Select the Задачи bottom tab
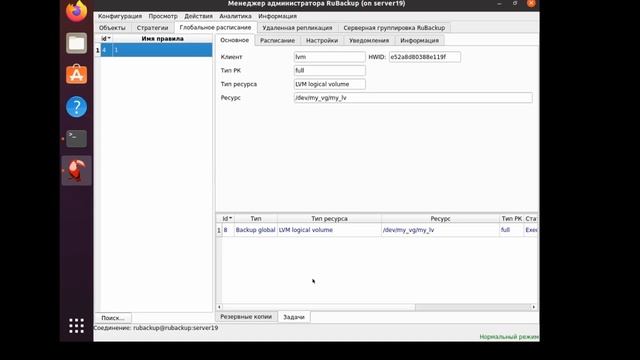This screenshot has width=640, height=360. tap(294, 317)
